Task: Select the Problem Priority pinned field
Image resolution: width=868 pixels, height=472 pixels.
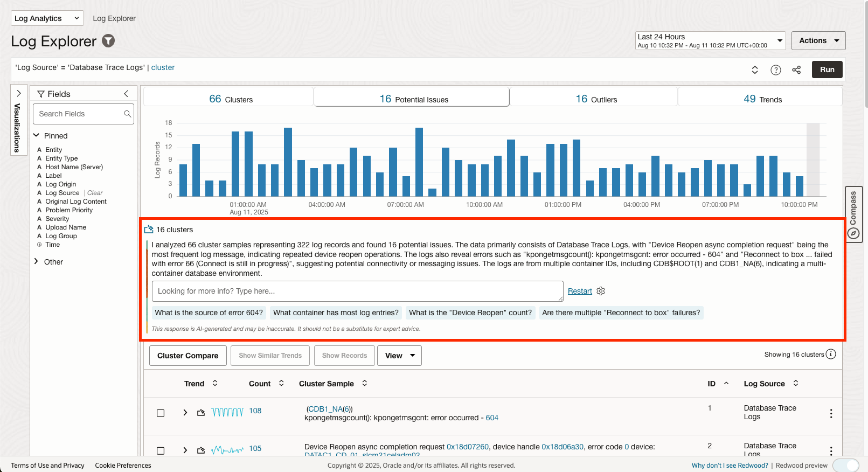Action: [69, 210]
